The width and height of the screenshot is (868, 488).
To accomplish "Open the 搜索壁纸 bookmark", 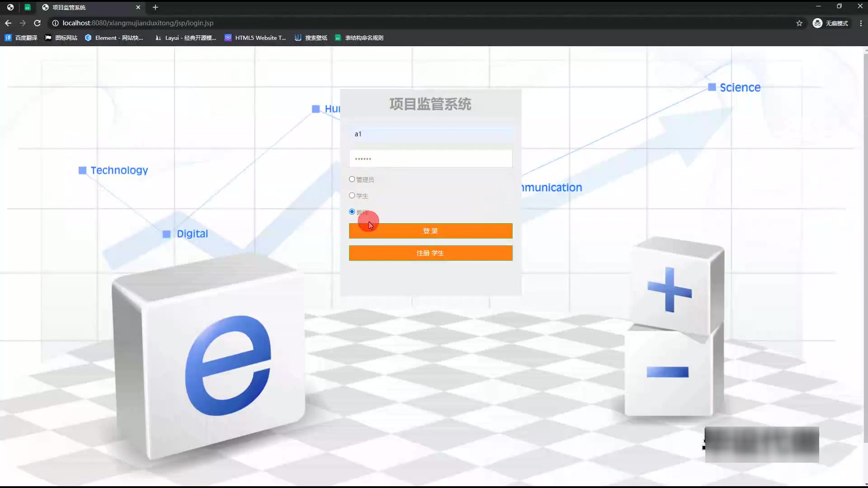I will click(x=311, y=38).
